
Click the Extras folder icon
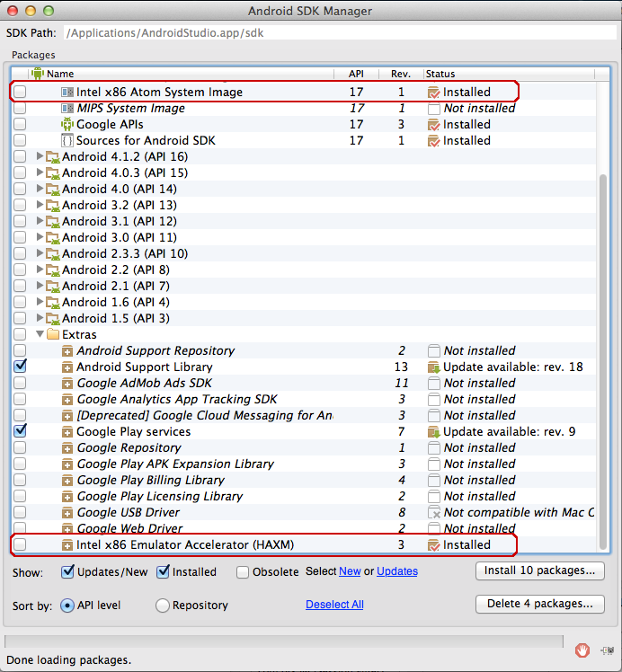point(53,334)
